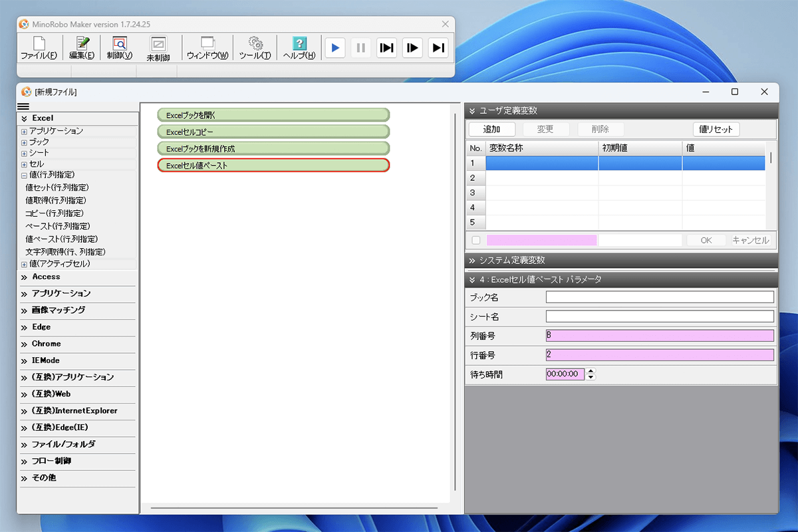Open the ウィンドウ(W) toolbar menu

(x=207, y=49)
